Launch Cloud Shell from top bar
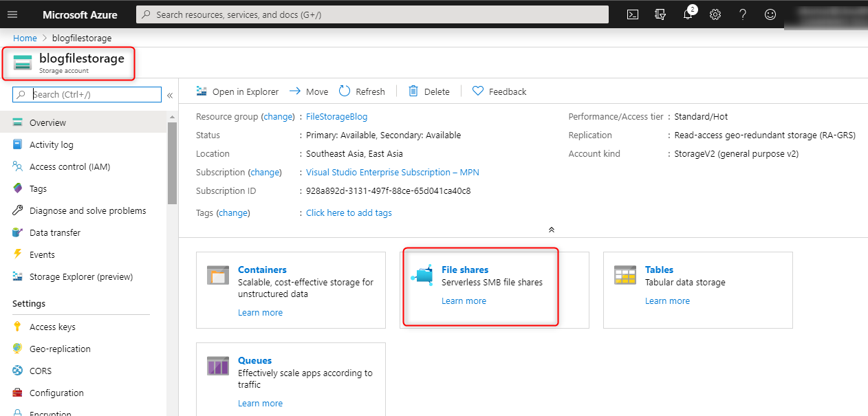868x416 pixels. (x=633, y=14)
